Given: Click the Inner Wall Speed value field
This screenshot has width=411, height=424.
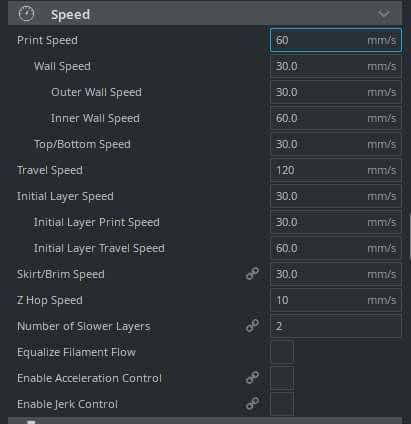Looking at the screenshot, I should click(336, 118).
